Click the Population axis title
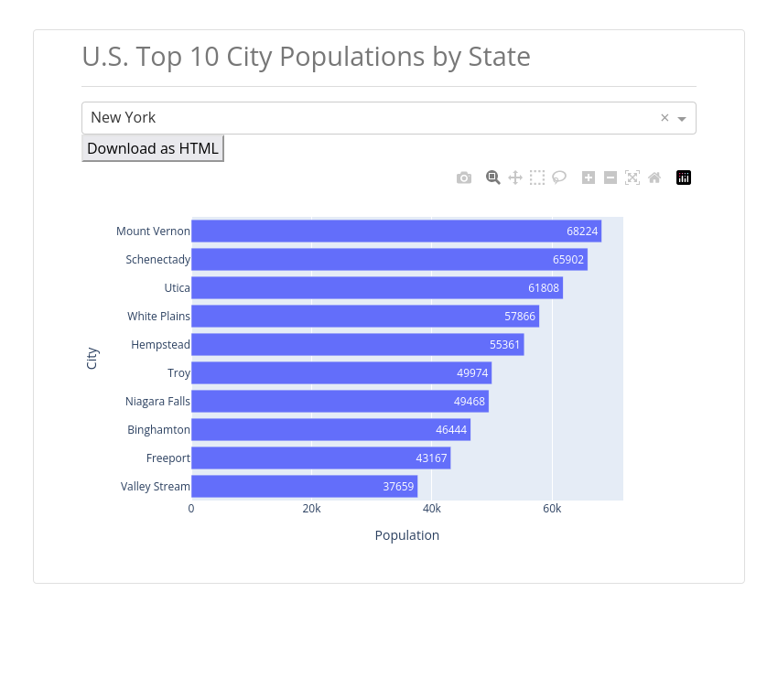This screenshot has height=700, width=778. (x=407, y=535)
